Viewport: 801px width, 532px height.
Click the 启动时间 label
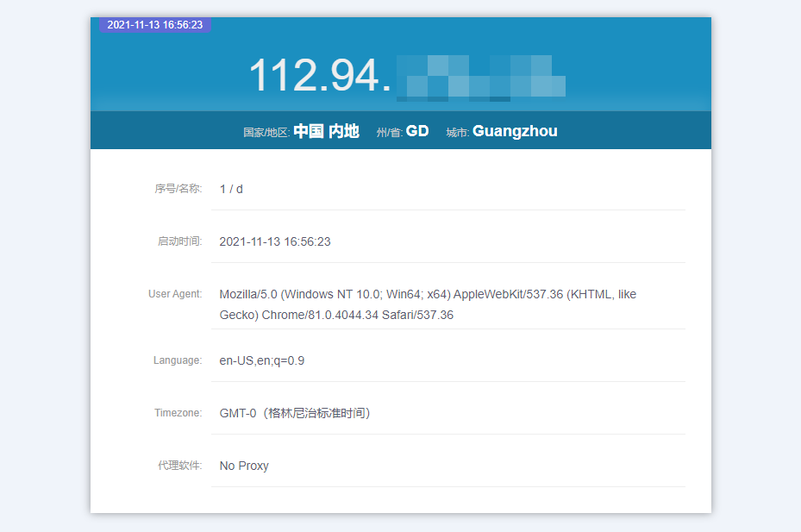(x=180, y=241)
